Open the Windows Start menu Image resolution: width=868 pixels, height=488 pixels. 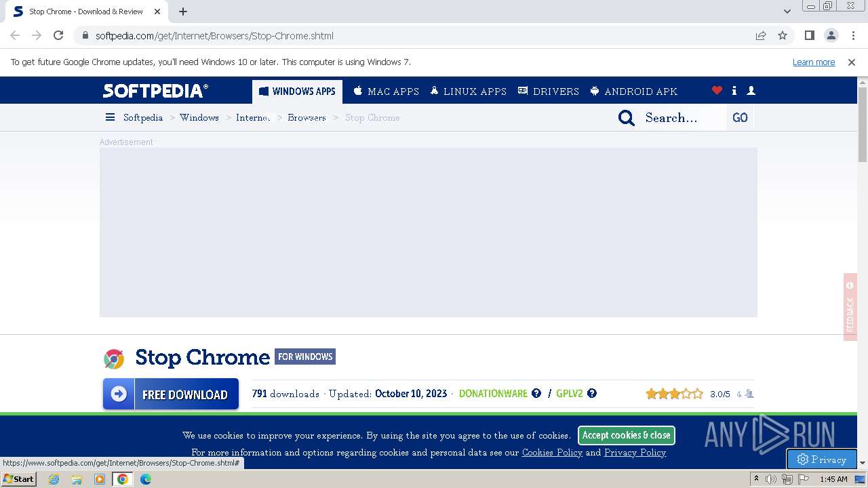(x=19, y=479)
